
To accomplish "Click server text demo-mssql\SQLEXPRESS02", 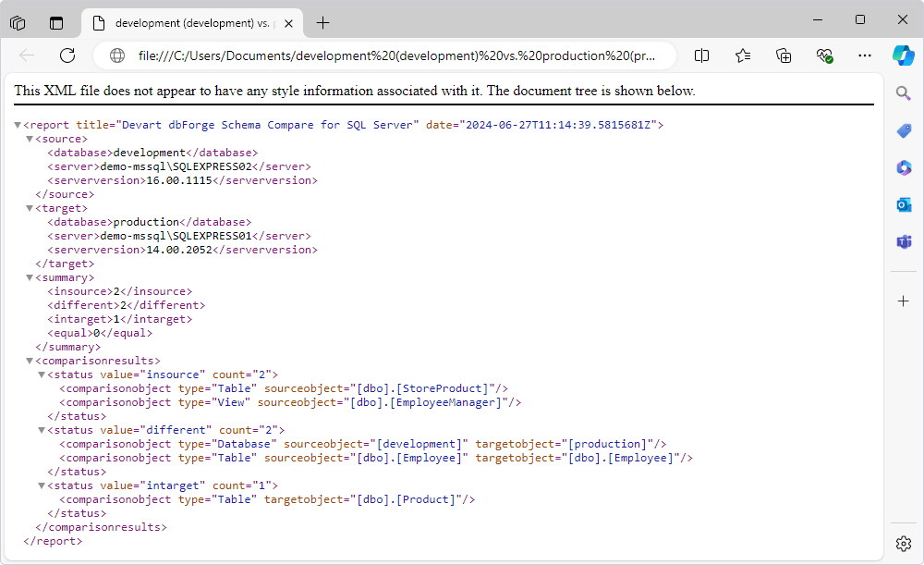I will [176, 166].
